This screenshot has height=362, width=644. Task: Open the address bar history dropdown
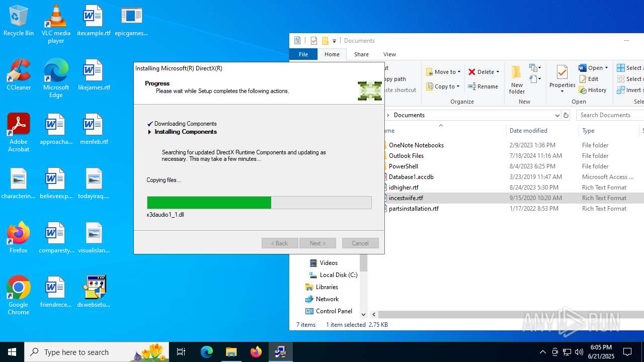[x=557, y=115]
